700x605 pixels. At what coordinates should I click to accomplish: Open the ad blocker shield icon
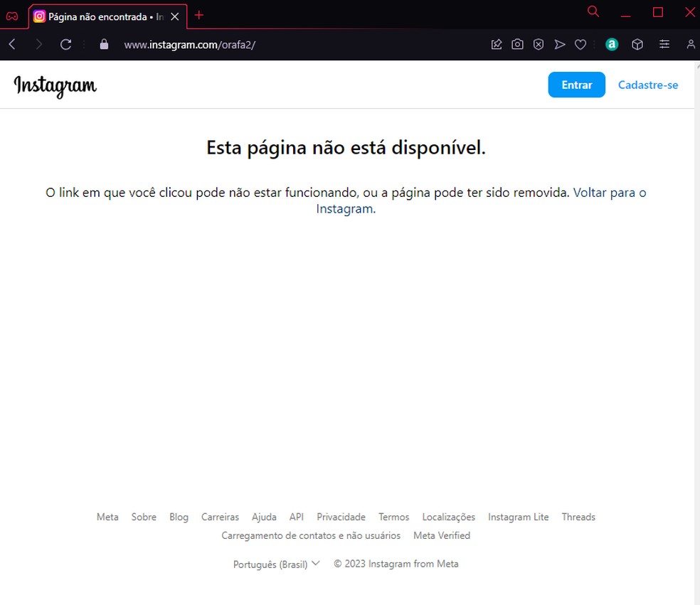[x=539, y=45]
